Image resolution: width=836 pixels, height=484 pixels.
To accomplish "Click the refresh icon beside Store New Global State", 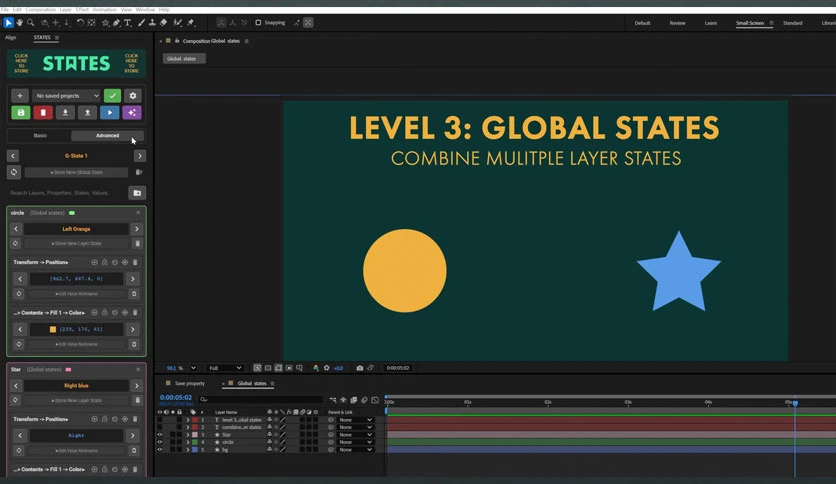I will (x=14, y=172).
